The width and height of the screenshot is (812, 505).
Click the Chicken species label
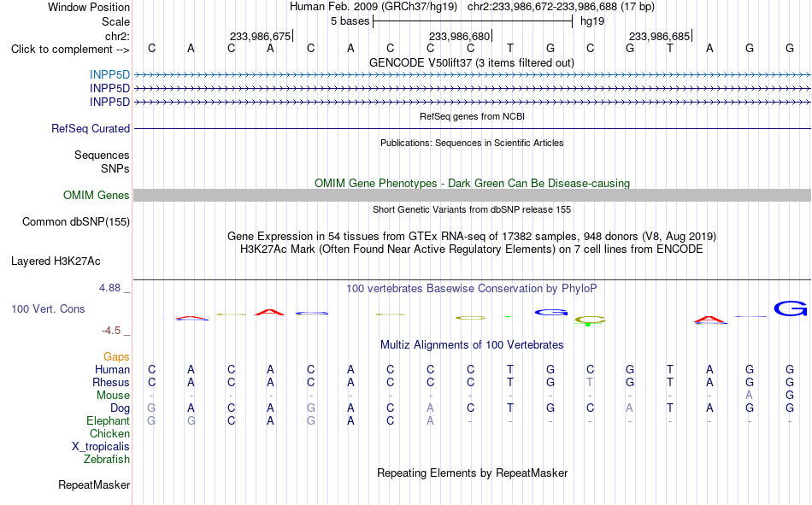(x=109, y=433)
